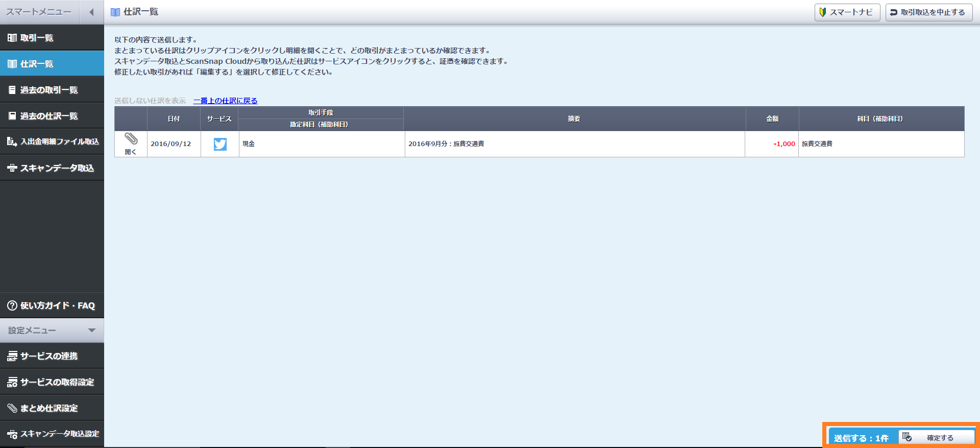Click the スキャンデータ取込設定 sidebar icon
This screenshot has width=980, height=448.
point(12,434)
